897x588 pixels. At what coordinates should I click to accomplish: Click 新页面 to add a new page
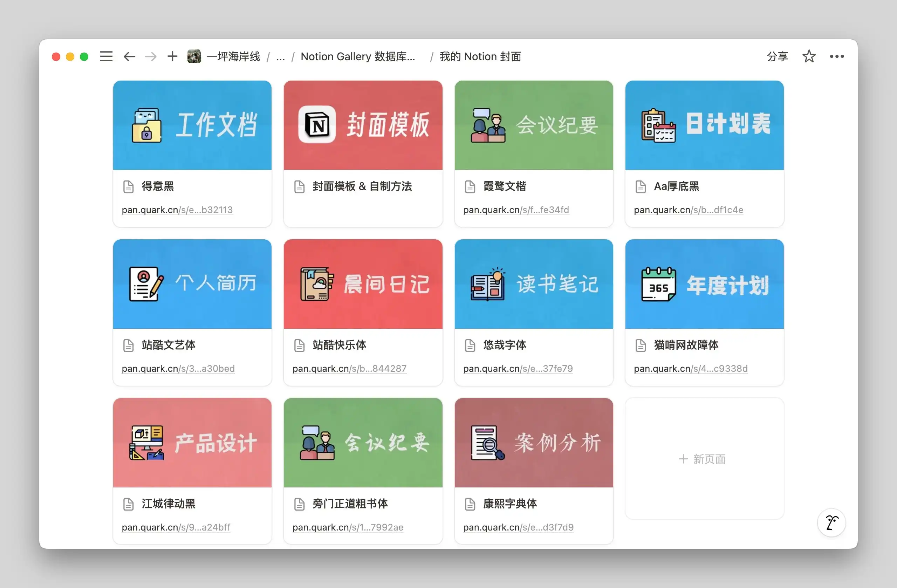(x=703, y=459)
